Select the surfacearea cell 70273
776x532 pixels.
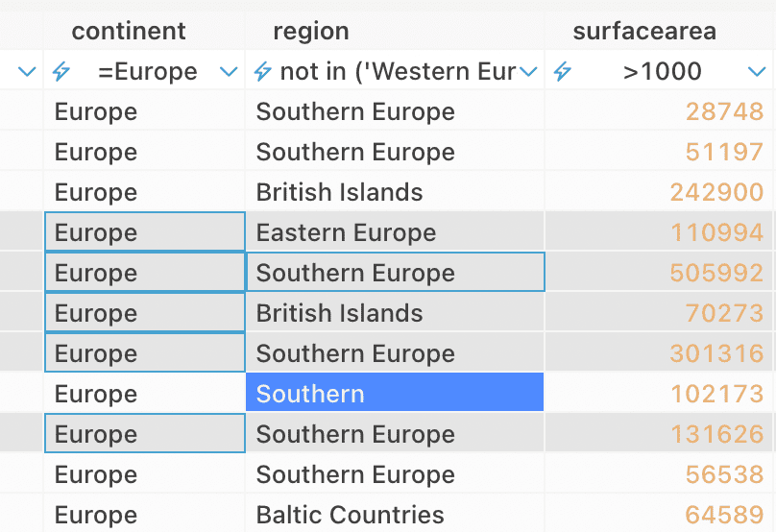658,313
